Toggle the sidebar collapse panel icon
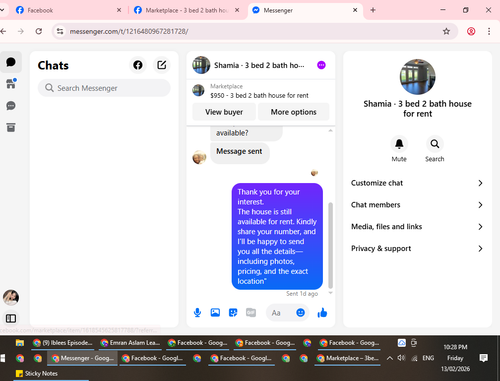500x381 pixels. (11, 318)
